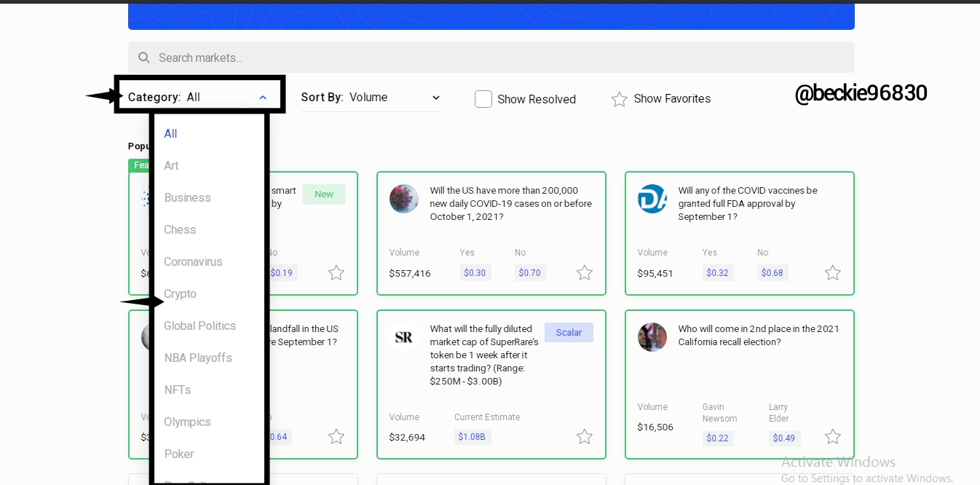Click No $0.70 on COVID-19 cases market

click(x=529, y=273)
